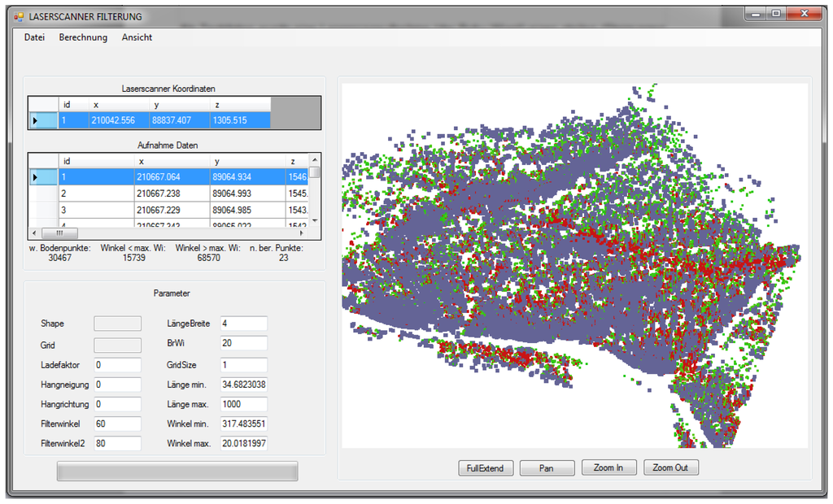
Task: Click the Filterwinkel input field
Action: [117, 424]
